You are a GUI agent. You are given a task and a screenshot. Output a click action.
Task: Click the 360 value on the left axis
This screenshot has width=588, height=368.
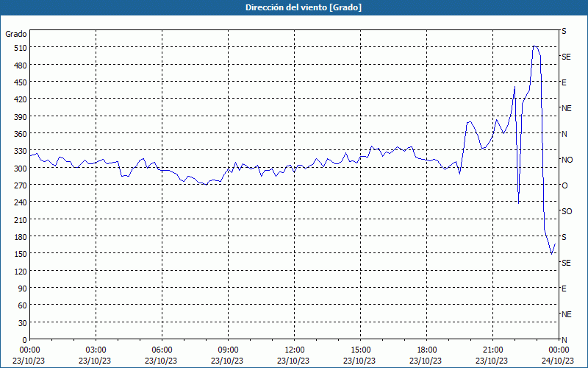tap(21, 134)
